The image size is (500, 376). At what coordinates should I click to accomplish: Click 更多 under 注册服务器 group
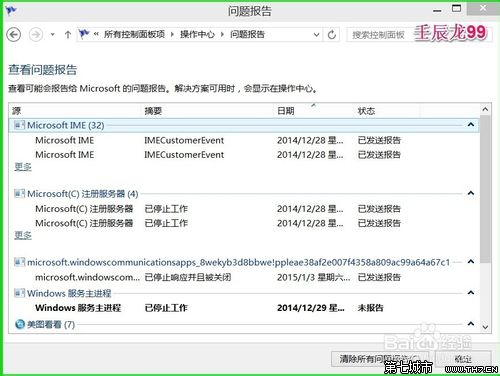(x=23, y=235)
